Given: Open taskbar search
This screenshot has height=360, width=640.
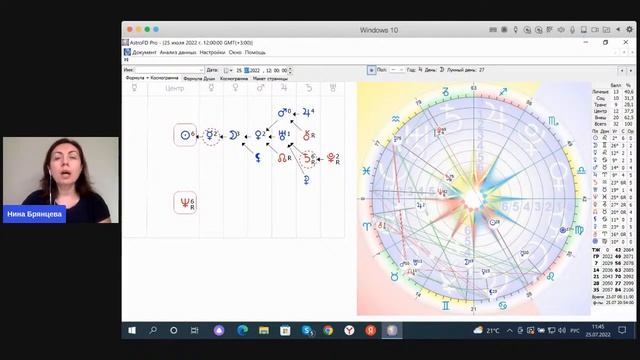Looking at the screenshot, I should [153, 330].
